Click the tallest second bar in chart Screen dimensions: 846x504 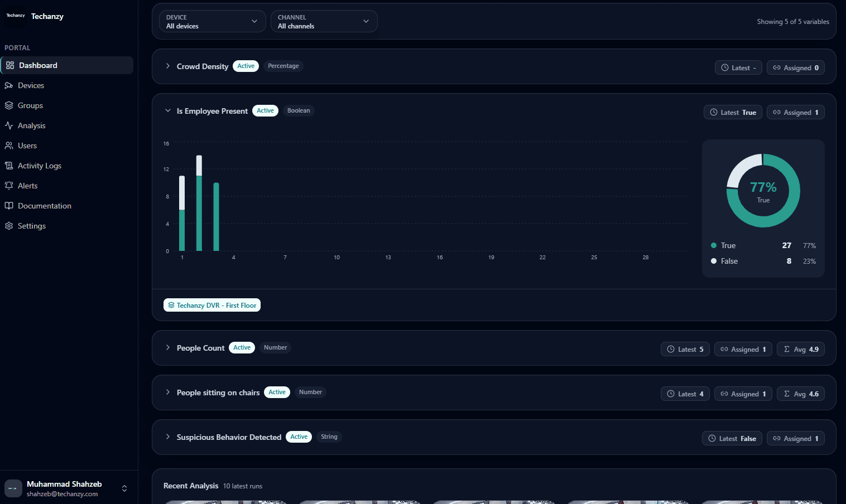click(x=199, y=203)
